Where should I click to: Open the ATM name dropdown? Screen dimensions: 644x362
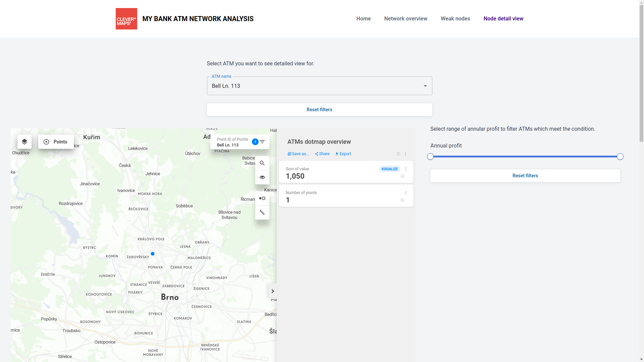[x=319, y=86]
